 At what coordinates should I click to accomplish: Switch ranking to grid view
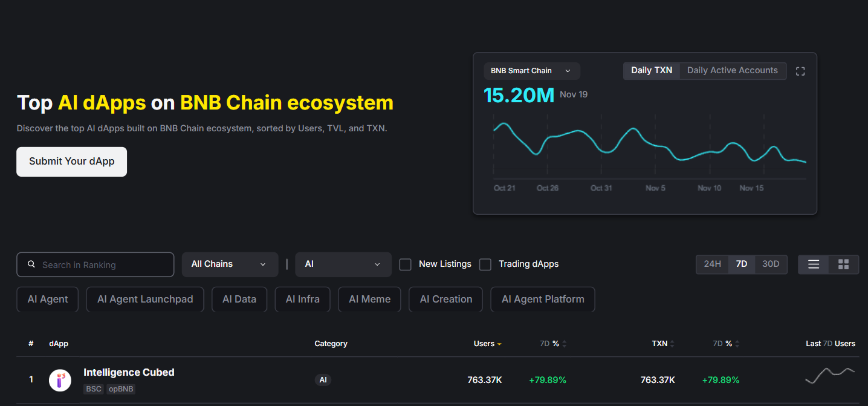click(844, 264)
